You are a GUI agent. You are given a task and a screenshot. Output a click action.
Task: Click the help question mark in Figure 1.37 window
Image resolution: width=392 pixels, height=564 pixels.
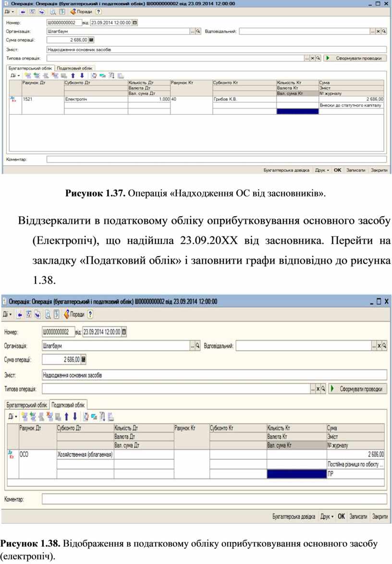click(x=98, y=12)
